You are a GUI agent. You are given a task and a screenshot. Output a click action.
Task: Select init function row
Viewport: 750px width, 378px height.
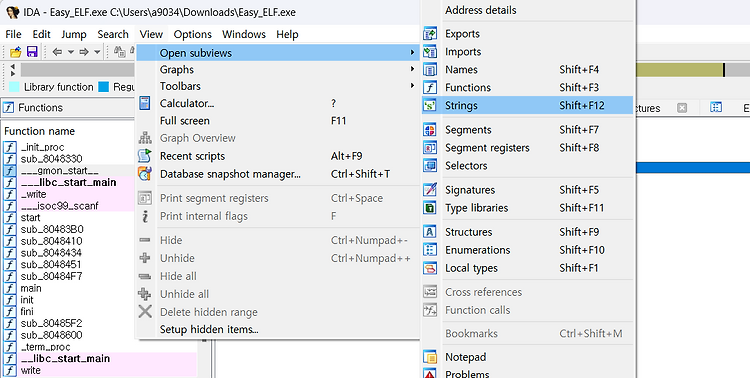pos(27,300)
